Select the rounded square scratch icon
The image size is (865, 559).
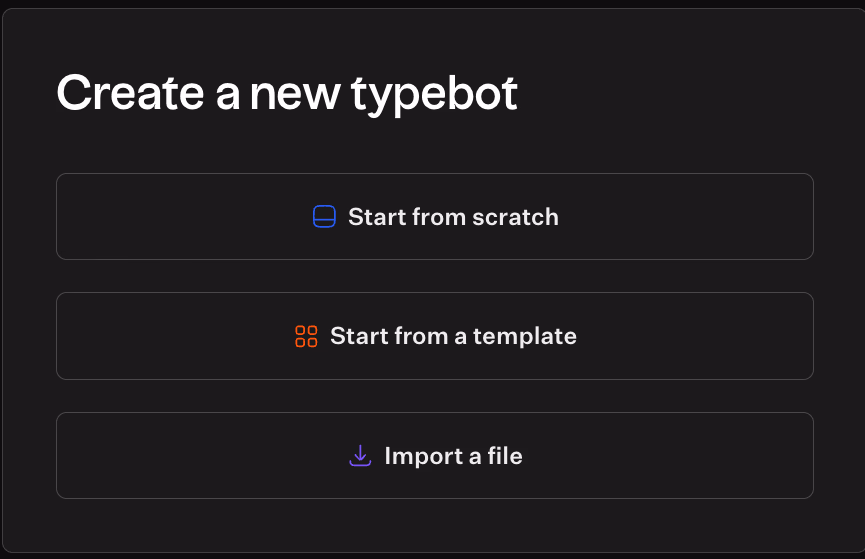[324, 217]
